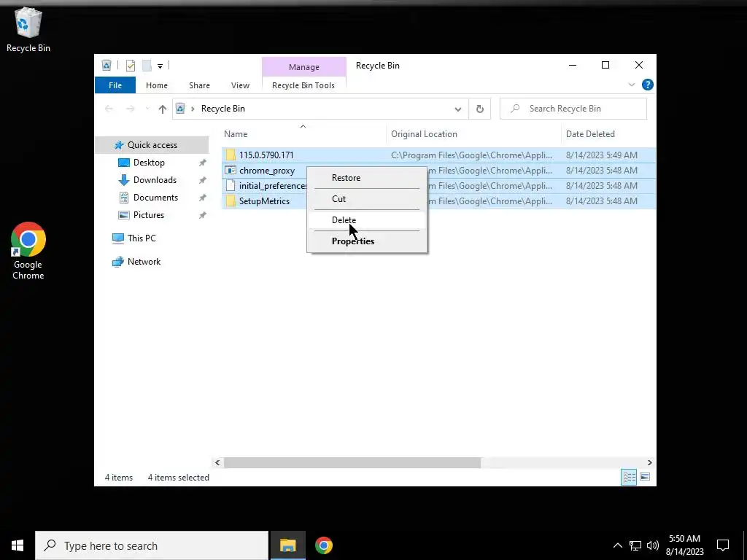
Task: Click the Search Recycle Bin field
Action: (573, 109)
